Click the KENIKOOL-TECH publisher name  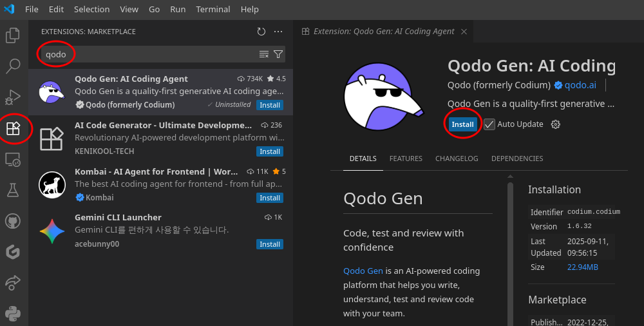click(x=104, y=151)
